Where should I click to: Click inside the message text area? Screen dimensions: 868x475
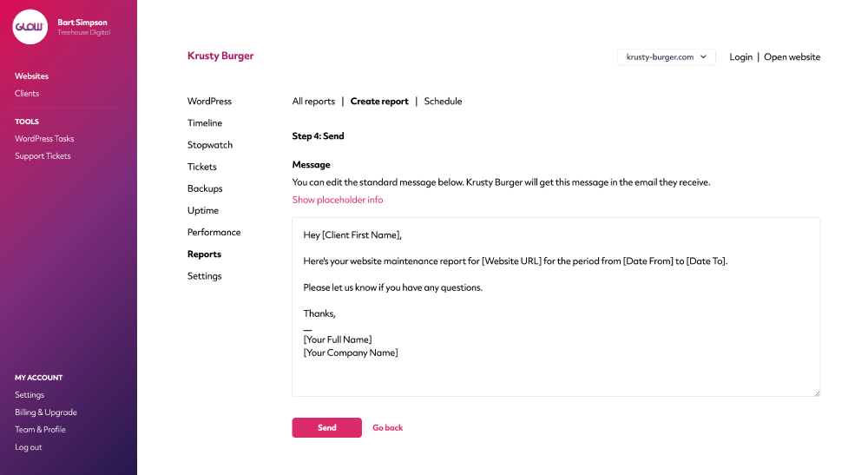click(x=556, y=307)
